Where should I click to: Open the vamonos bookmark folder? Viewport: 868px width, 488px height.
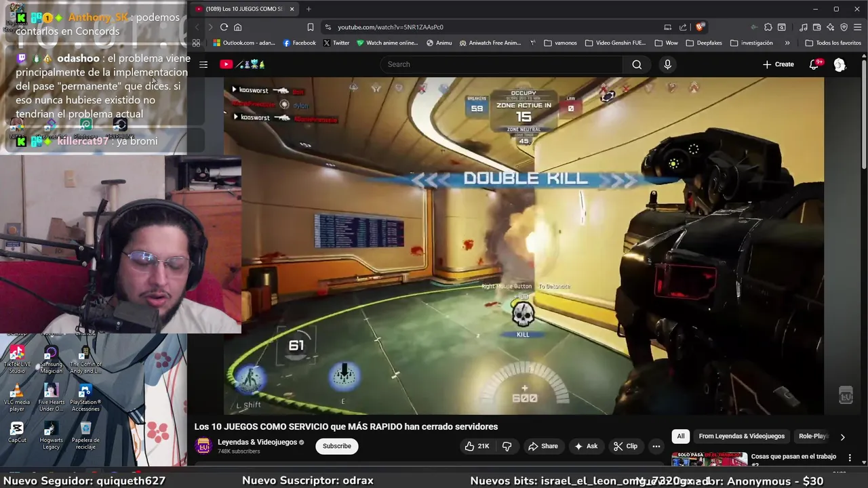(x=561, y=43)
